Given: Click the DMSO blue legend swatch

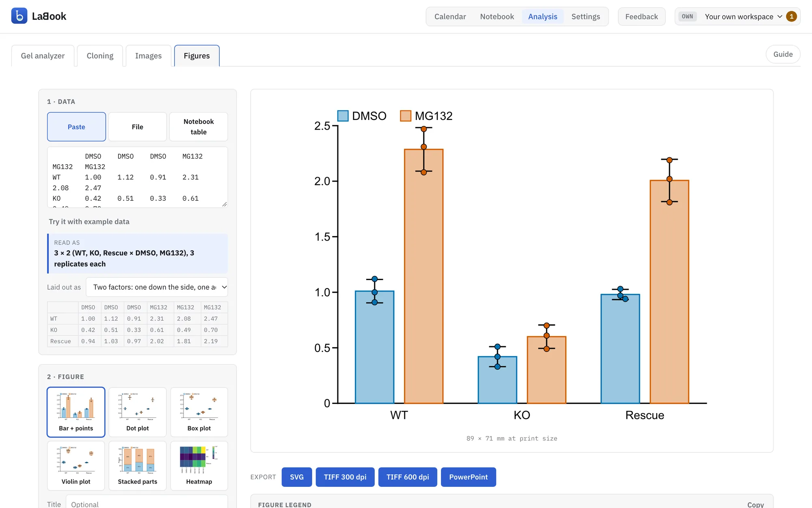Looking at the screenshot, I should coord(343,116).
